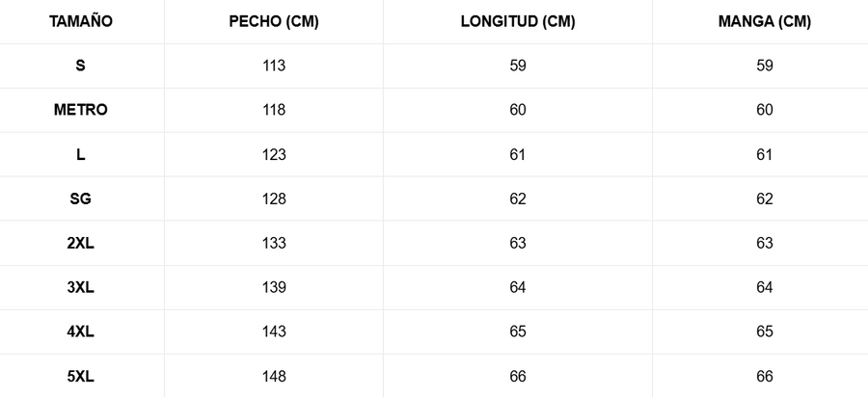Select the 5XL size row label
868x397 pixels.
(81, 376)
